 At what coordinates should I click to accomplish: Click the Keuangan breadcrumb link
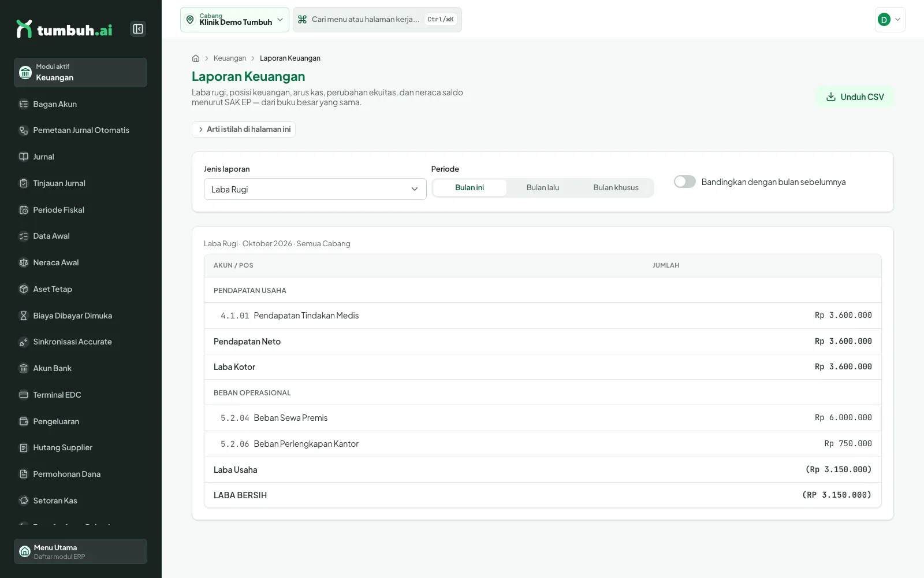tap(230, 58)
